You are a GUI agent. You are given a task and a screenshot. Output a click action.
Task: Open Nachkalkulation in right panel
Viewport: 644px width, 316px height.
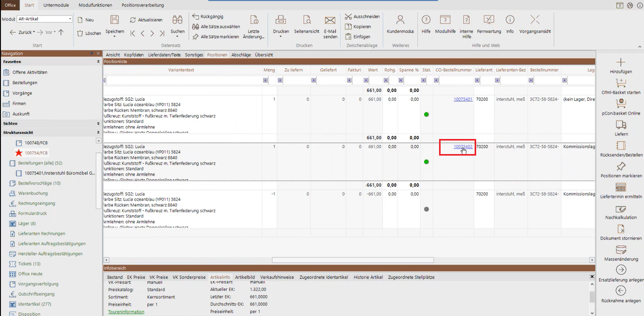[x=621, y=209]
